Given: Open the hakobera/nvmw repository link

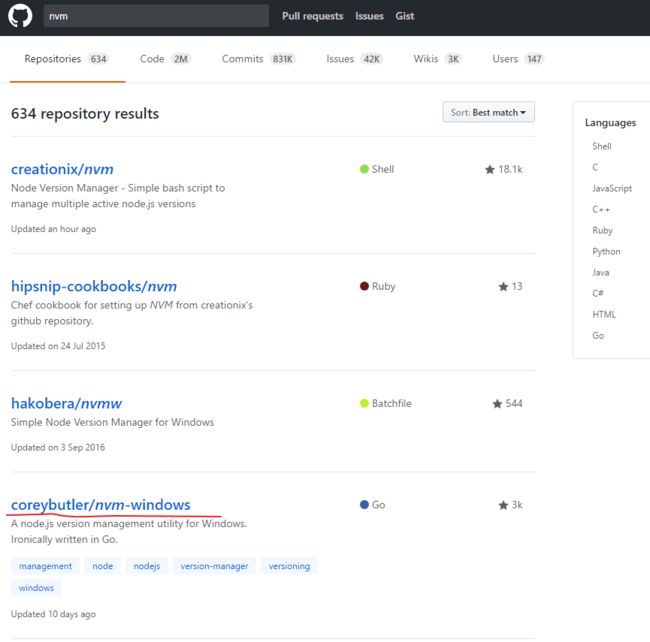Looking at the screenshot, I should pyautogui.click(x=66, y=404).
